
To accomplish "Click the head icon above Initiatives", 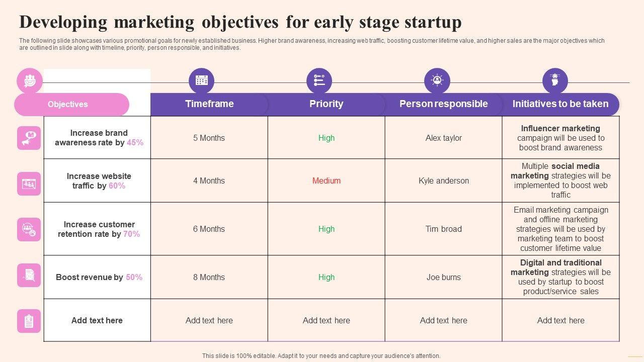I will point(555,80).
